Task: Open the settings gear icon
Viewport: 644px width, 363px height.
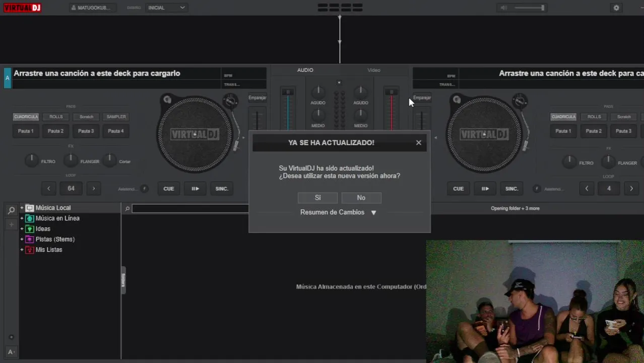Action: pyautogui.click(x=616, y=8)
